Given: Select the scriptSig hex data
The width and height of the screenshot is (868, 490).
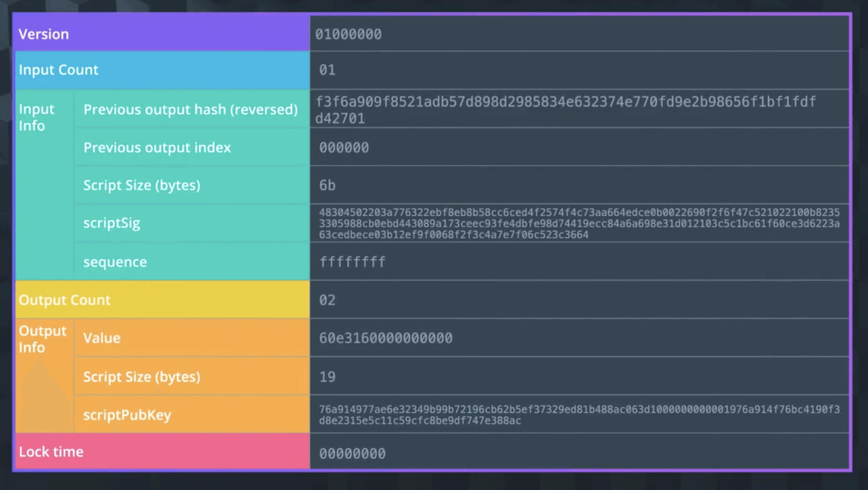Looking at the screenshot, I should pos(579,223).
